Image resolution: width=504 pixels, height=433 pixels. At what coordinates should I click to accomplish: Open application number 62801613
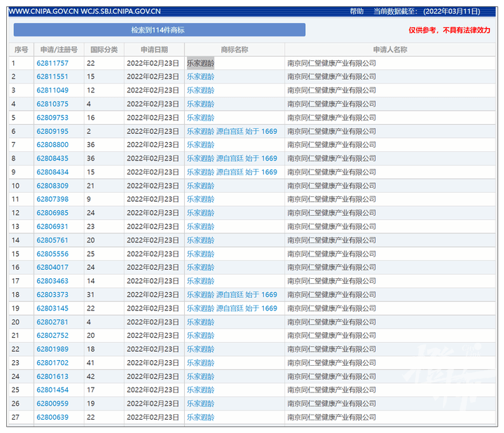coord(52,376)
